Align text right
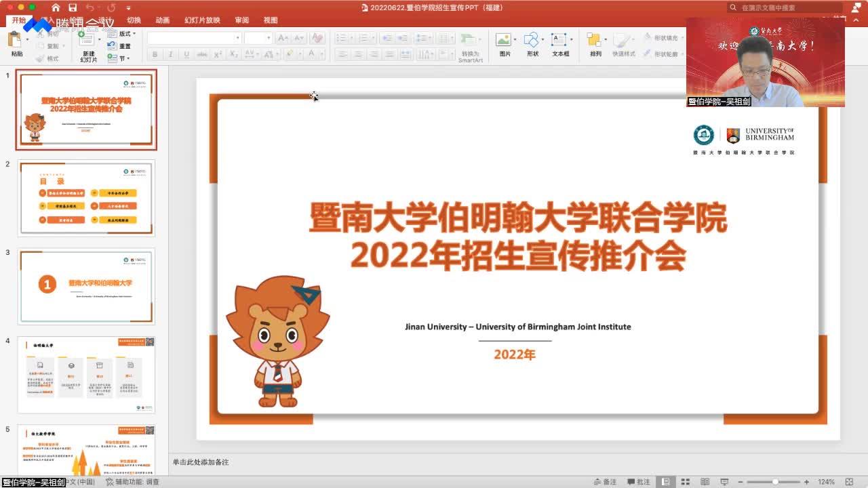The image size is (868, 488). coord(374,54)
